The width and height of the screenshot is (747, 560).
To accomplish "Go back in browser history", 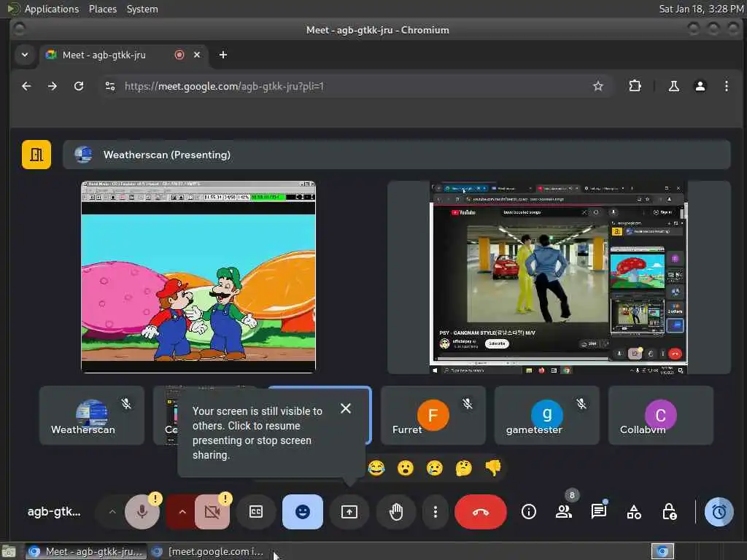I will pyautogui.click(x=26, y=86).
